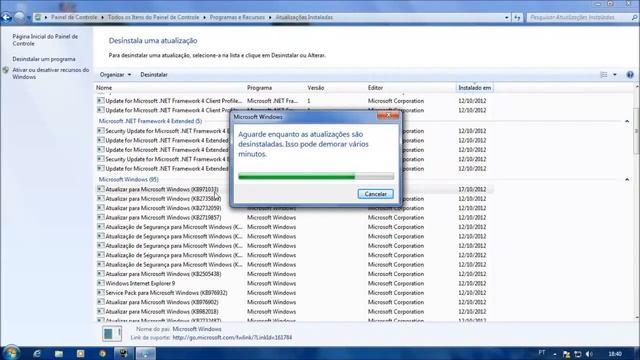Select Atualizar para Microsoft Windows (KB982018) row

(x=295, y=311)
